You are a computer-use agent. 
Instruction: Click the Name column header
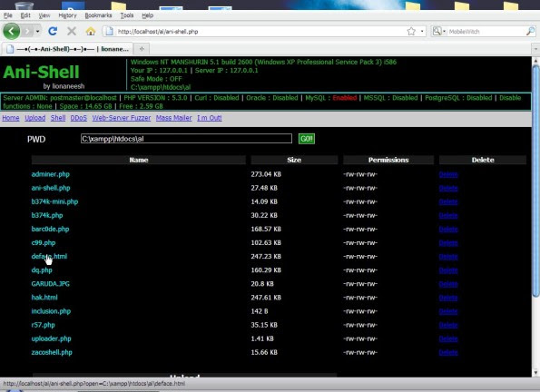139,160
